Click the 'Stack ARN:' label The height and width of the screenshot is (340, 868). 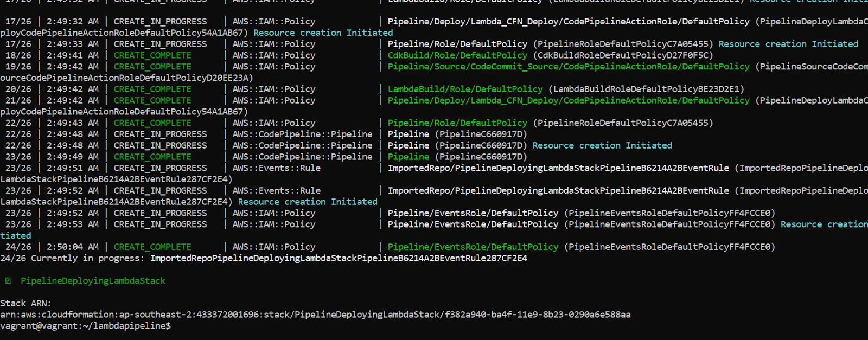(25, 303)
